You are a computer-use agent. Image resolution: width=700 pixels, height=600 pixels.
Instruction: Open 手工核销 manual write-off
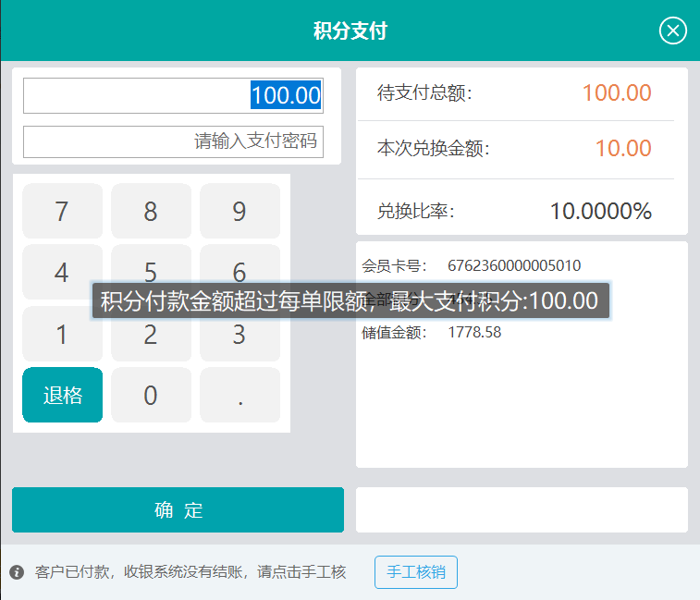point(415,572)
